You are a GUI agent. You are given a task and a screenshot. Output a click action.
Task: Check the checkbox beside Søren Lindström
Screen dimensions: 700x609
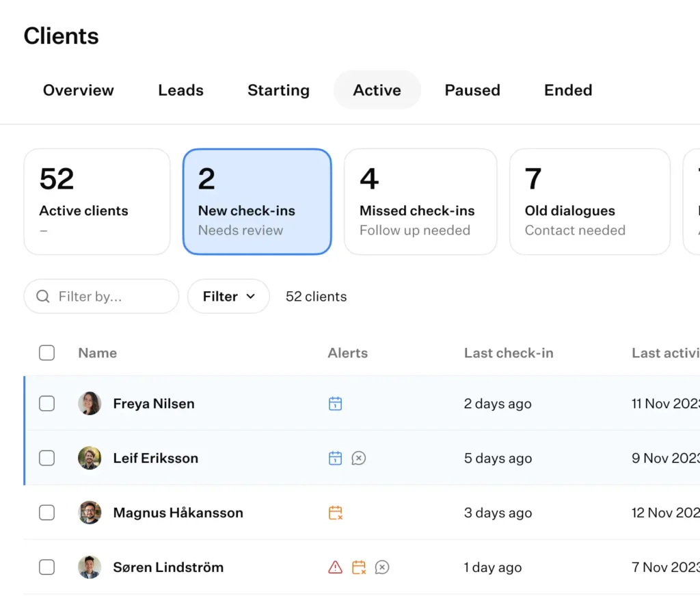coord(46,567)
